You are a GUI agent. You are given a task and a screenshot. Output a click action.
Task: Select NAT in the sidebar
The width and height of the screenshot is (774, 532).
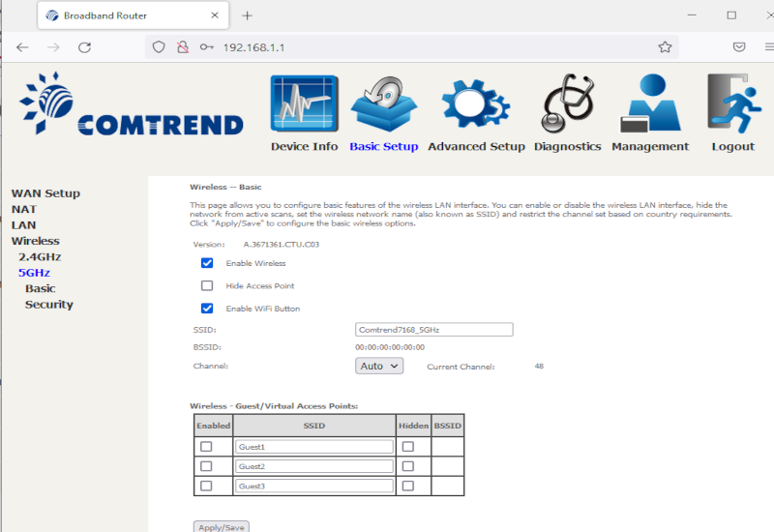coord(23,209)
